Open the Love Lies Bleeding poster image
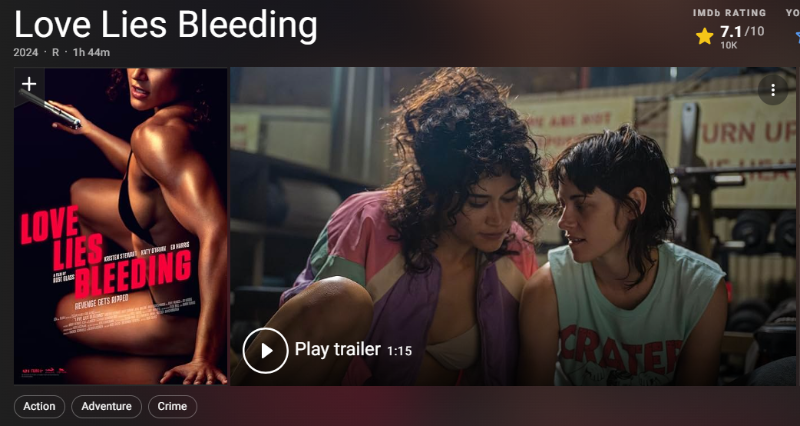The height and width of the screenshot is (426, 800). [121, 226]
